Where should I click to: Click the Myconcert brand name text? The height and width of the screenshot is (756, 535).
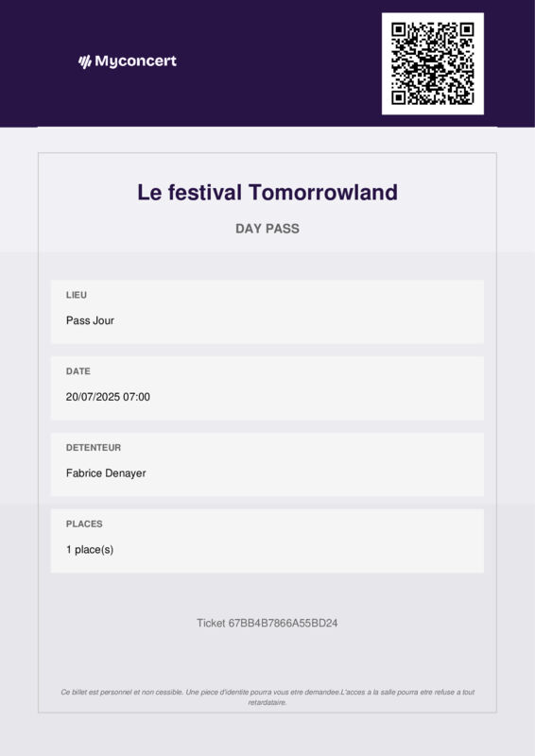(135, 61)
